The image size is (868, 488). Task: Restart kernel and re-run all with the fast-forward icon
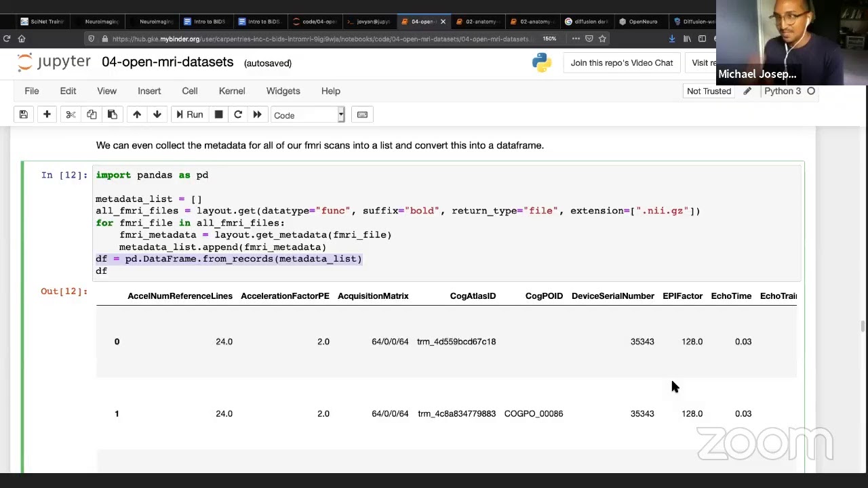(257, 115)
